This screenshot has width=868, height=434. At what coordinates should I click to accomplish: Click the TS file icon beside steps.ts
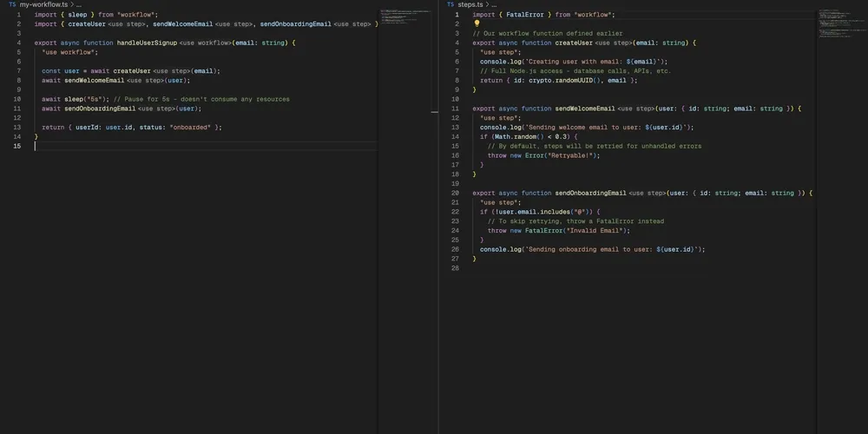coord(450,4)
